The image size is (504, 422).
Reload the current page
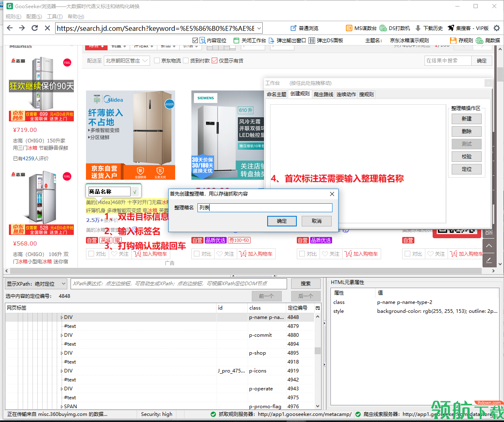point(34,28)
